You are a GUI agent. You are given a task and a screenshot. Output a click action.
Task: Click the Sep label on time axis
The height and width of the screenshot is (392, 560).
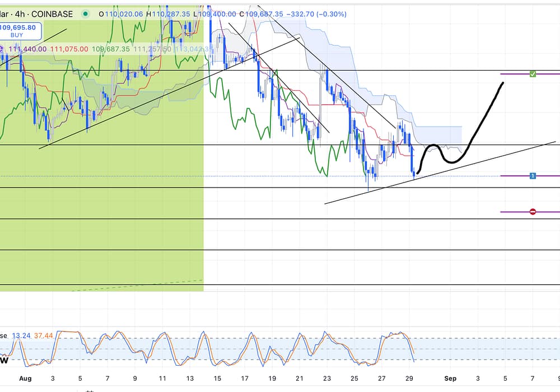tap(450, 379)
